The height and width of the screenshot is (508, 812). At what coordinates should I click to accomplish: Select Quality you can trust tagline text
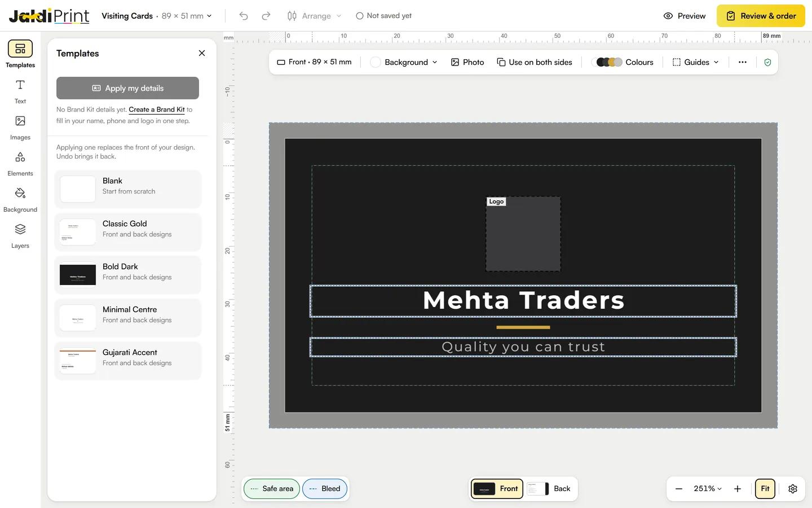523,347
